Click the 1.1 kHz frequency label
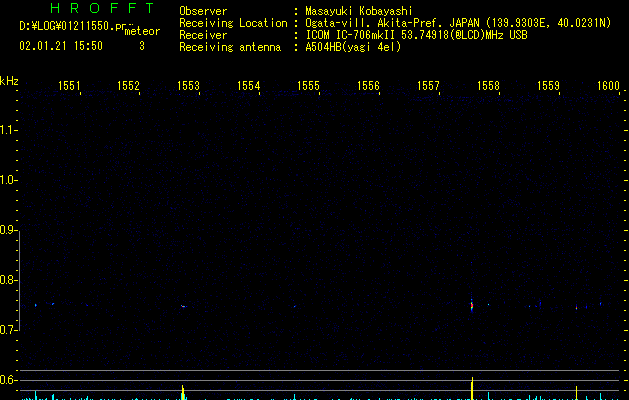 tap(7, 130)
